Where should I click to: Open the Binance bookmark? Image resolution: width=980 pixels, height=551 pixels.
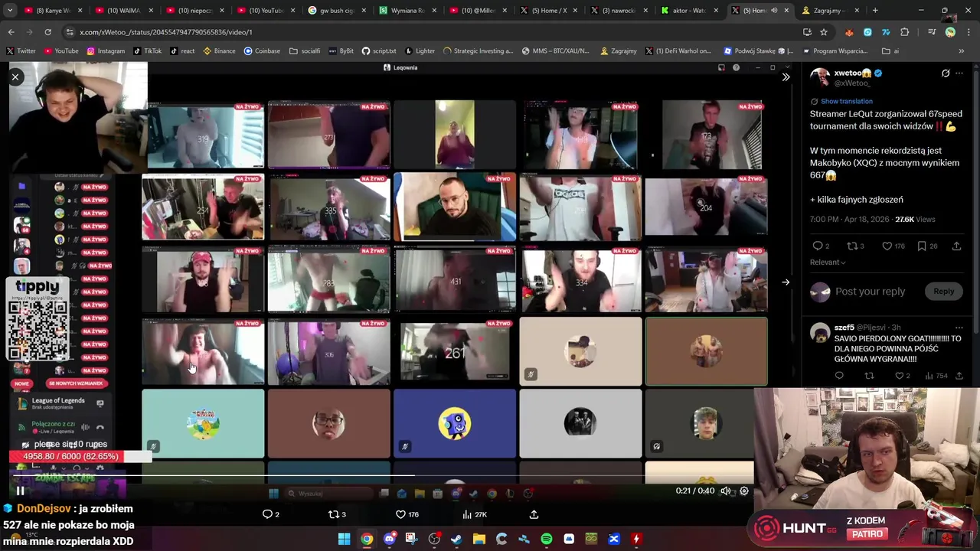[219, 51]
